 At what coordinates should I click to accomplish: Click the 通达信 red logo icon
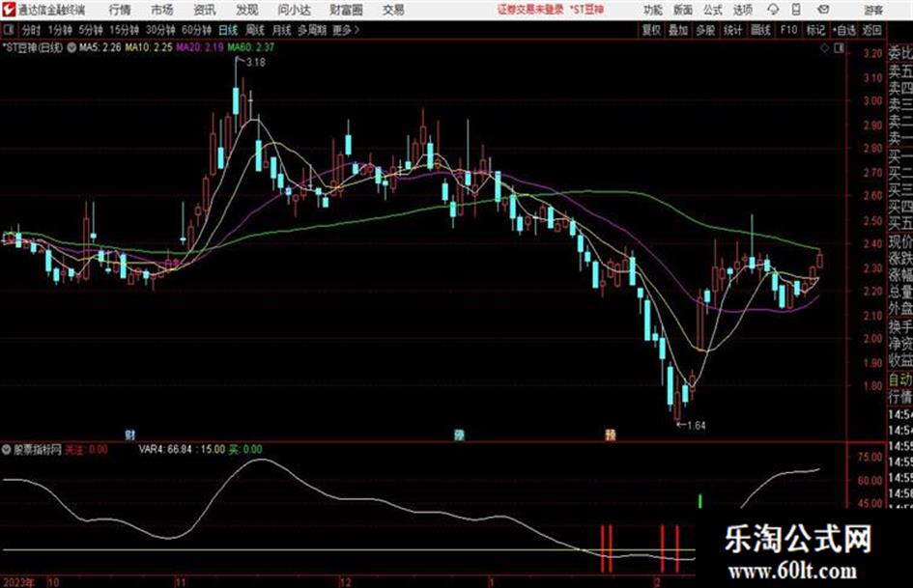[8, 10]
